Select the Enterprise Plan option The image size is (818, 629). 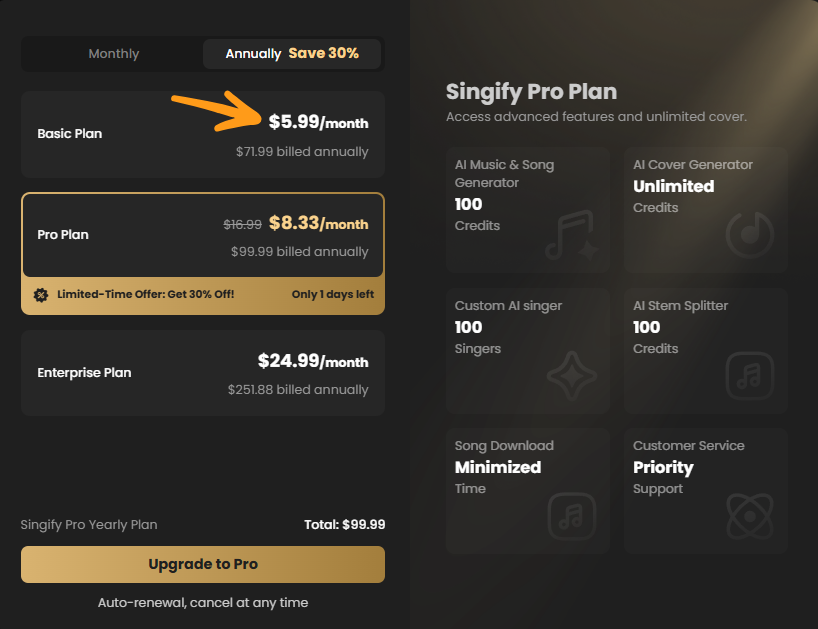click(203, 372)
